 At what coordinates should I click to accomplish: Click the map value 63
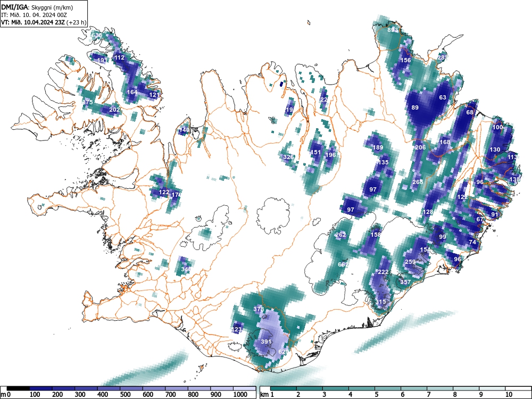(443, 97)
